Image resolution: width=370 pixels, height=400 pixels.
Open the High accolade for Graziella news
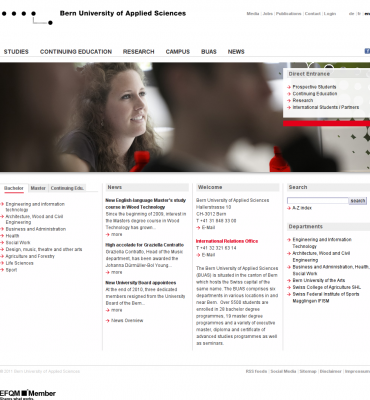pos(145,245)
